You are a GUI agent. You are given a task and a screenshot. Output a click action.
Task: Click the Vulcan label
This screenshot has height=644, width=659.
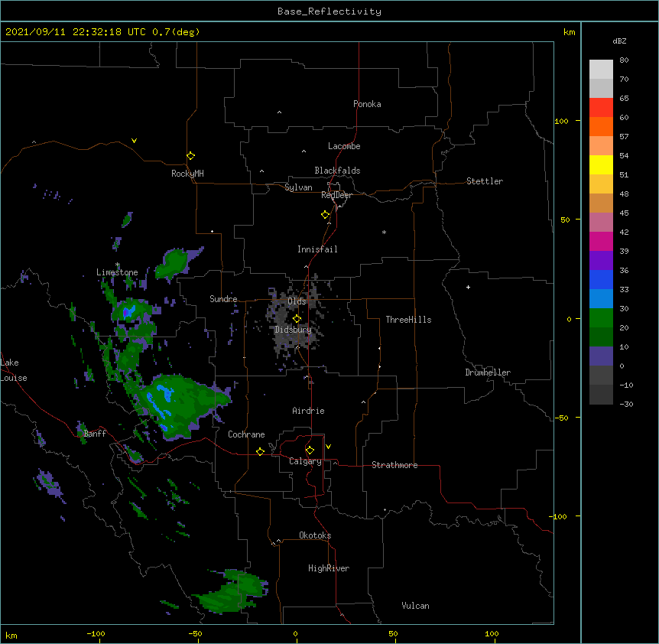pos(415,606)
